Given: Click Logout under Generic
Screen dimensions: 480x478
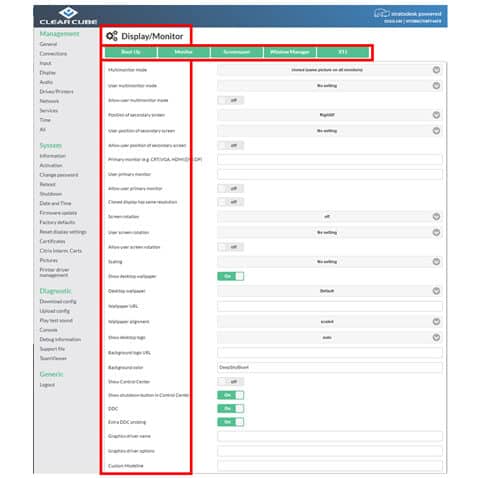Looking at the screenshot, I should point(47,385).
